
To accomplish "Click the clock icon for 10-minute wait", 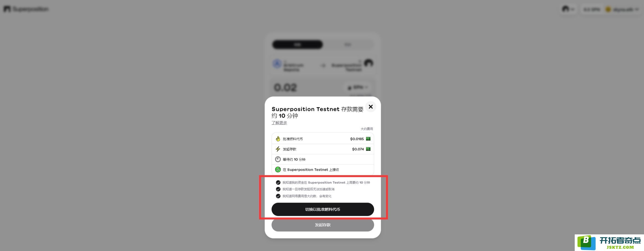I will click(278, 159).
